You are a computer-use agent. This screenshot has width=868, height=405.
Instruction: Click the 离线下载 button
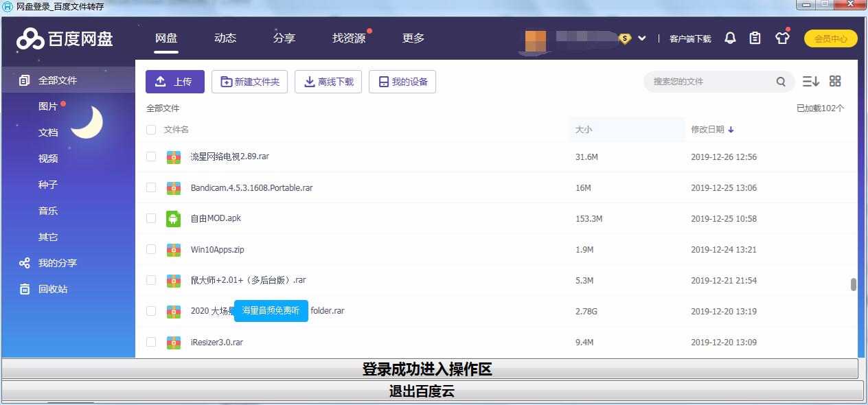click(x=328, y=82)
